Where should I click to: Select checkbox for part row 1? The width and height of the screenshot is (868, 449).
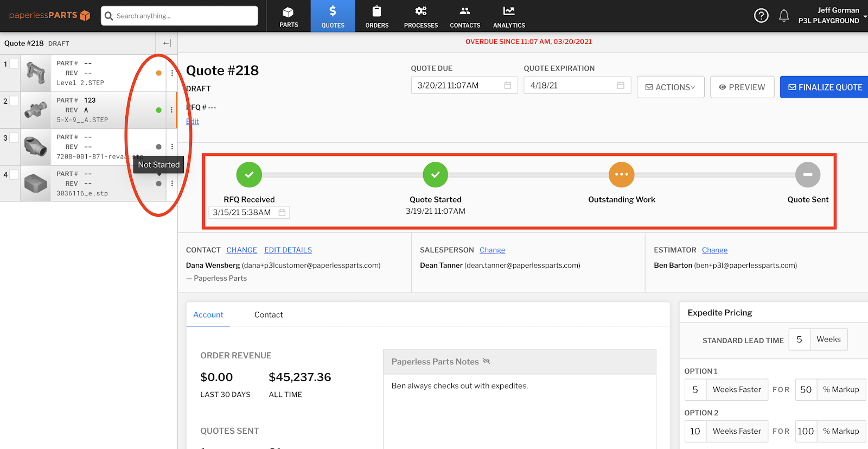click(14, 64)
